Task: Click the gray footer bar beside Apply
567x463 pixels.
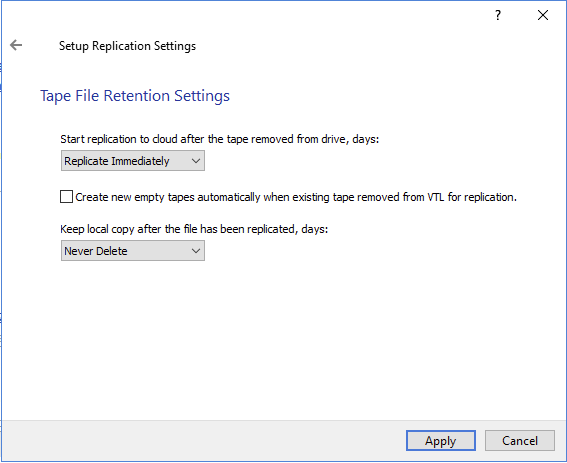Action: pyautogui.click(x=202, y=441)
